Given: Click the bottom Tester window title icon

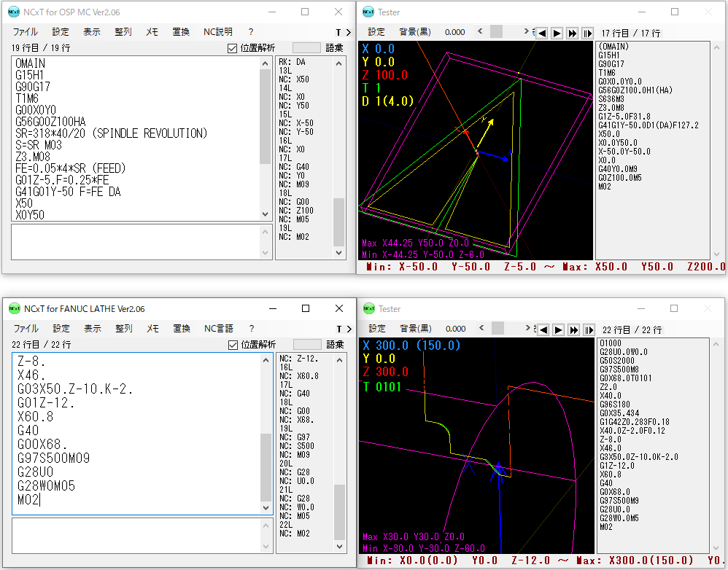Looking at the screenshot, I should (x=369, y=308).
